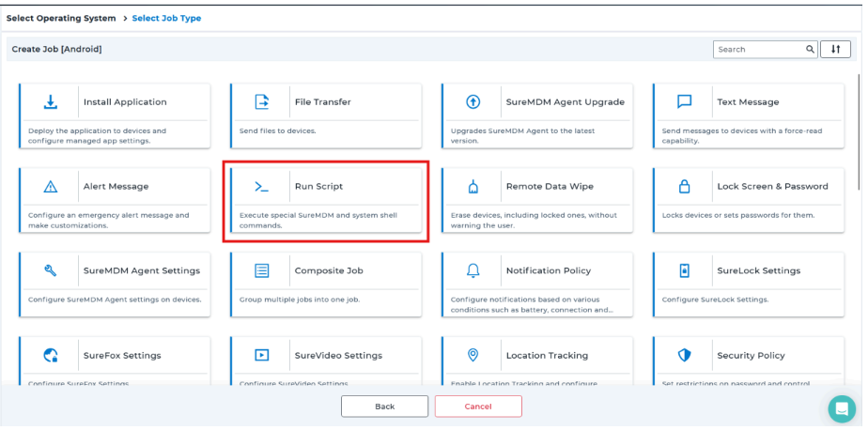Click the Remote Data Wipe broom icon

(473, 187)
